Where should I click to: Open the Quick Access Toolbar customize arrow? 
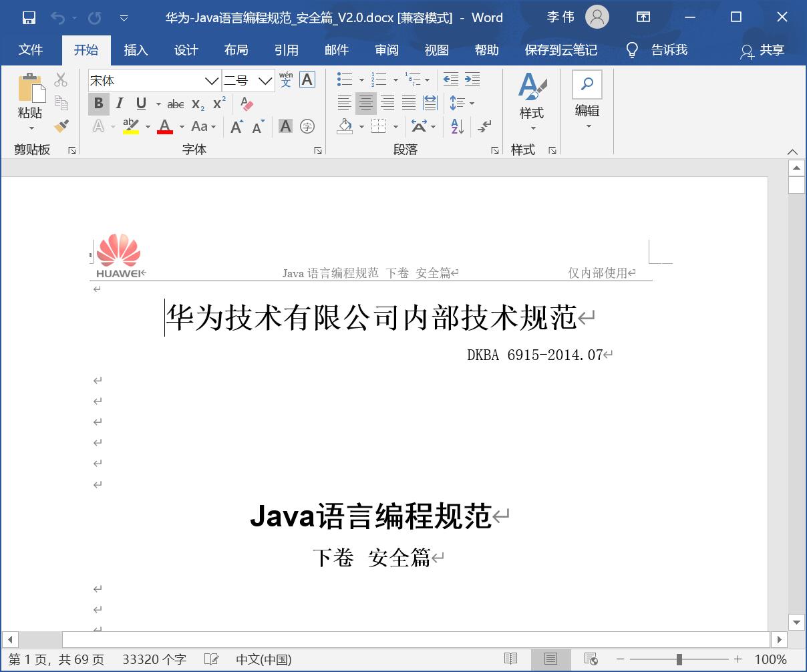click(x=124, y=19)
